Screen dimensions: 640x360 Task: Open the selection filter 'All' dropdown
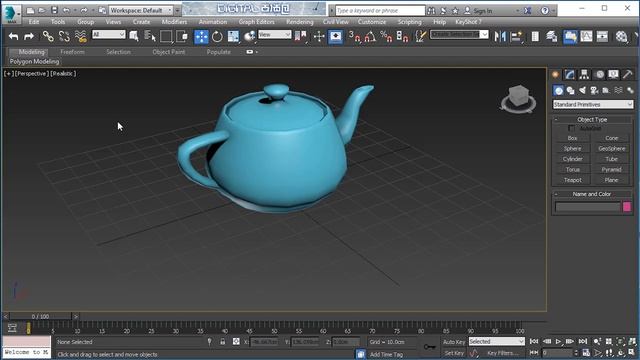pyautogui.click(x=109, y=35)
